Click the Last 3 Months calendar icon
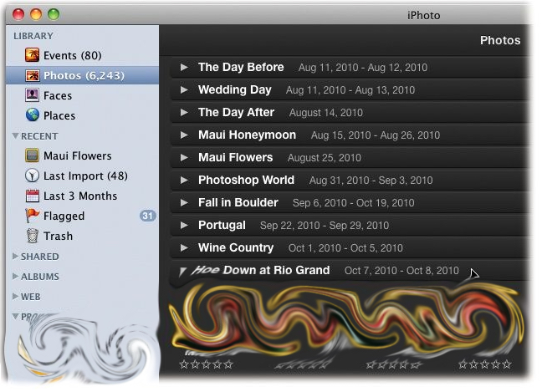The height and width of the screenshot is (392, 542). pos(32,196)
